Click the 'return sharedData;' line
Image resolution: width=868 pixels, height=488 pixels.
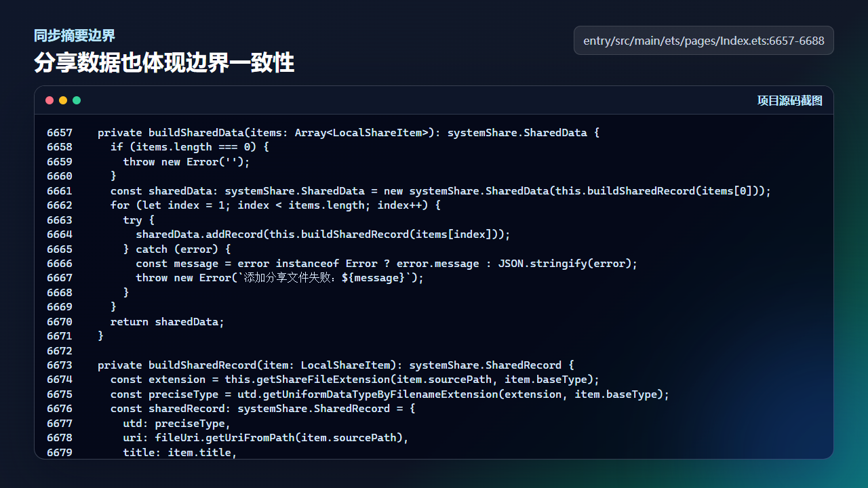point(167,322)
